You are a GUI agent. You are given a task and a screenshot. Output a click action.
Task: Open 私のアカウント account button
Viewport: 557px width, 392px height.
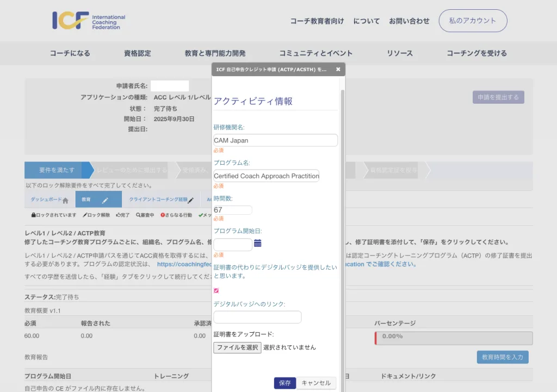tap(473, 21)
